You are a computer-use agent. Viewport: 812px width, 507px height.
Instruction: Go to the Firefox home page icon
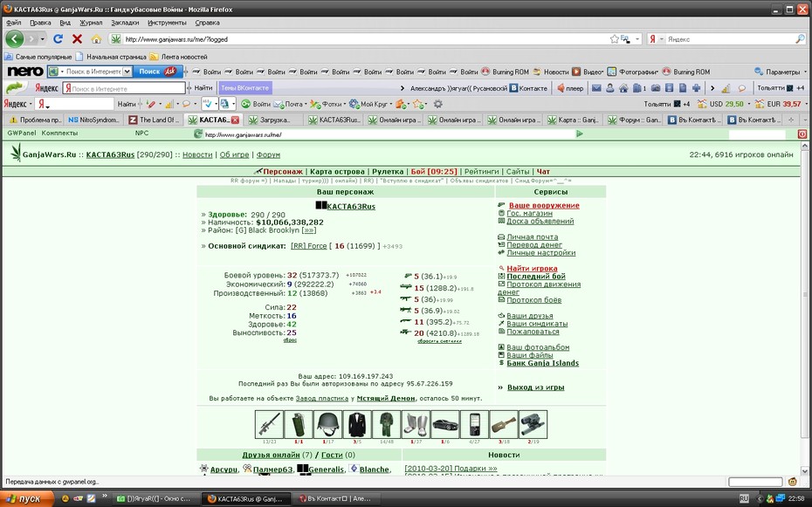(96, 38)
